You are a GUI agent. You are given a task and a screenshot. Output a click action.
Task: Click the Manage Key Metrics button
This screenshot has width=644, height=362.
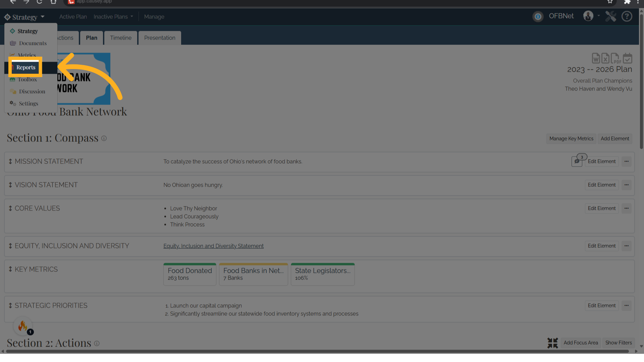tap(571, 139)
